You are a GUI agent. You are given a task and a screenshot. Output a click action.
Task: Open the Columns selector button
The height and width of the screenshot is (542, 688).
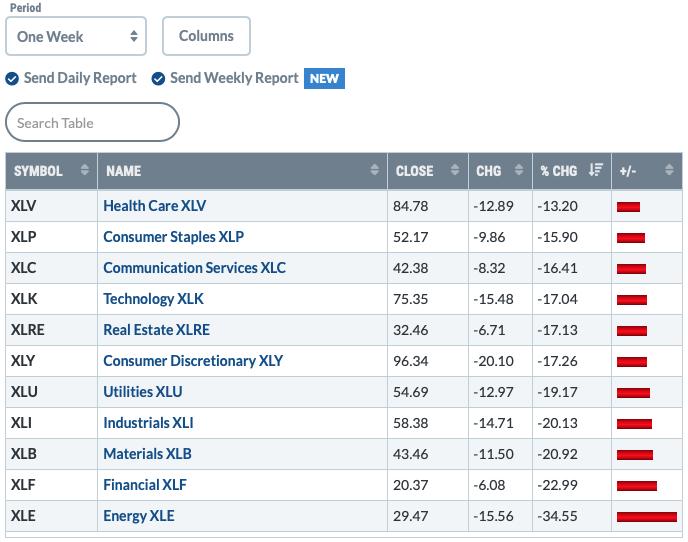[206, 36]
